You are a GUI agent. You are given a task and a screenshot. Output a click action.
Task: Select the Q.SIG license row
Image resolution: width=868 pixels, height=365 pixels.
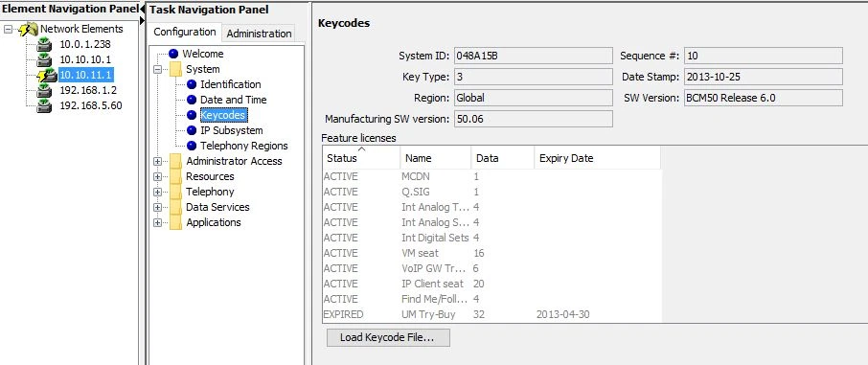[x=491, y=193]
